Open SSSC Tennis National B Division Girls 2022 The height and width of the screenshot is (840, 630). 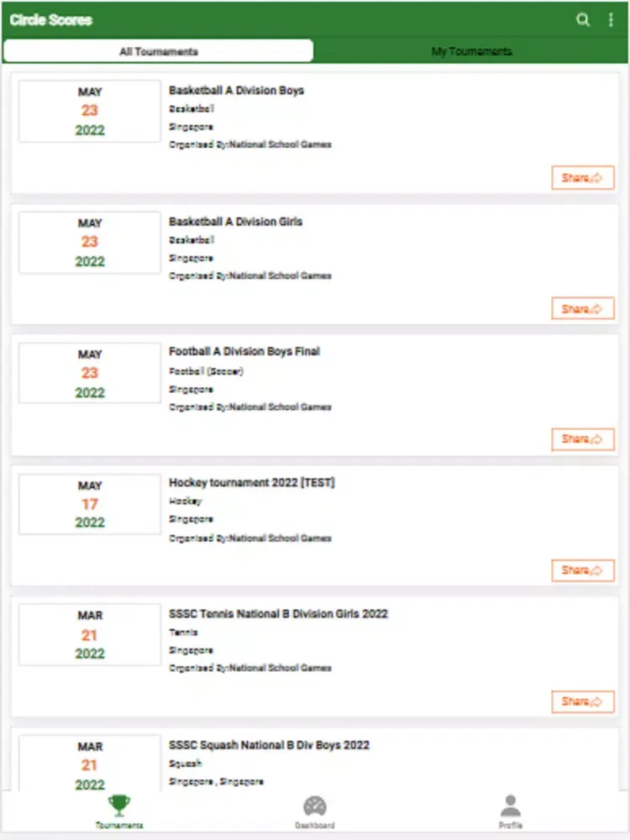[278, 614]
